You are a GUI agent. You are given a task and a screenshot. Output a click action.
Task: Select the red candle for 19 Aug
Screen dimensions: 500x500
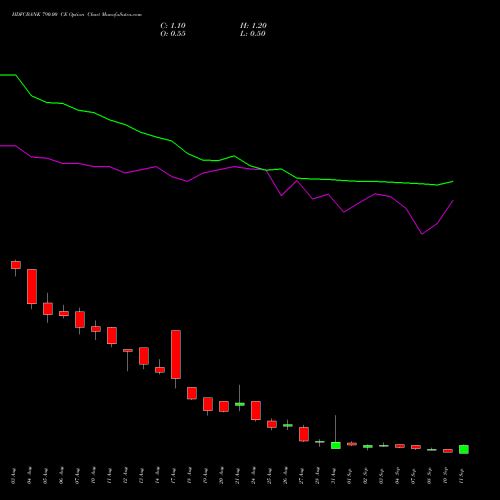tap(208, 404)
